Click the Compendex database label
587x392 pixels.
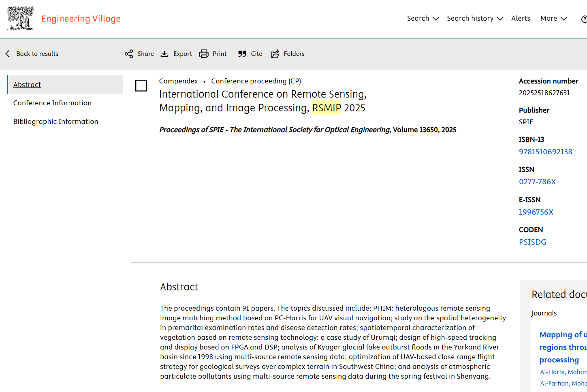click(x=178, y=81)
